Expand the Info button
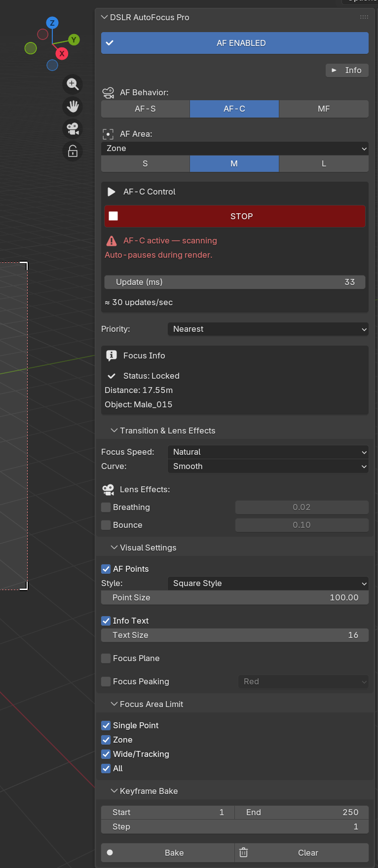The image size is (378, 868). [347, 70]
